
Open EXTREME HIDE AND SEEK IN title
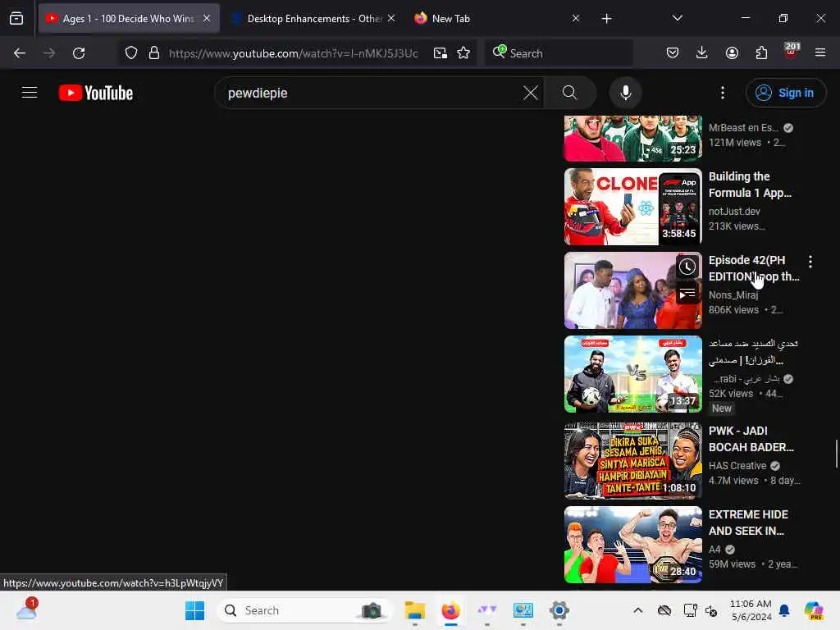(x=748, y=523)
